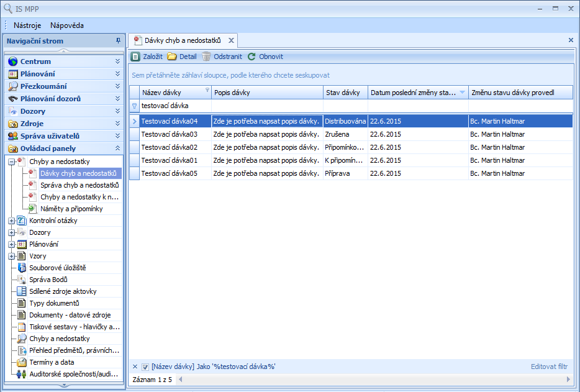Screen dimensions: 580x392
Task: Open Chyby a nedostatky k n... tree item
Action: click(x=79, y=197)
